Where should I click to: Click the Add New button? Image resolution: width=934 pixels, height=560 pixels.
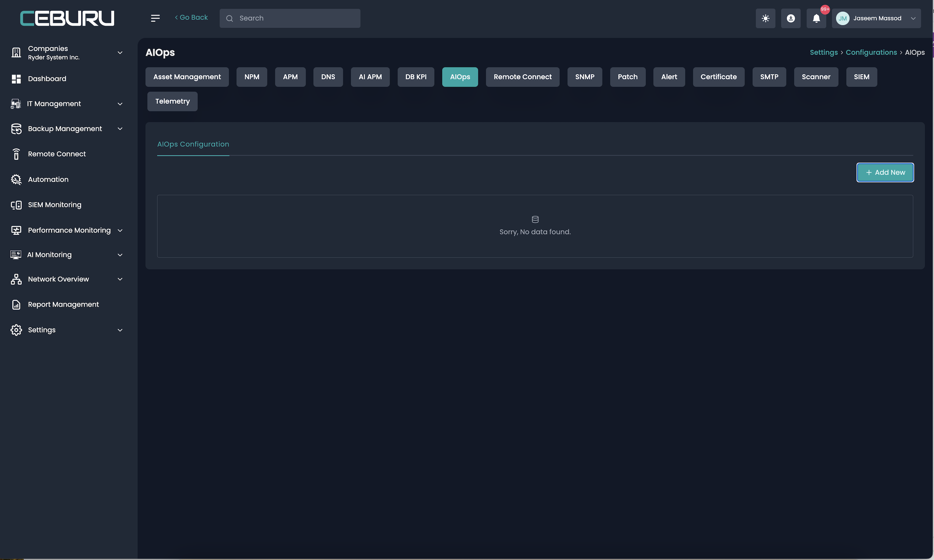tap(885, 172)
